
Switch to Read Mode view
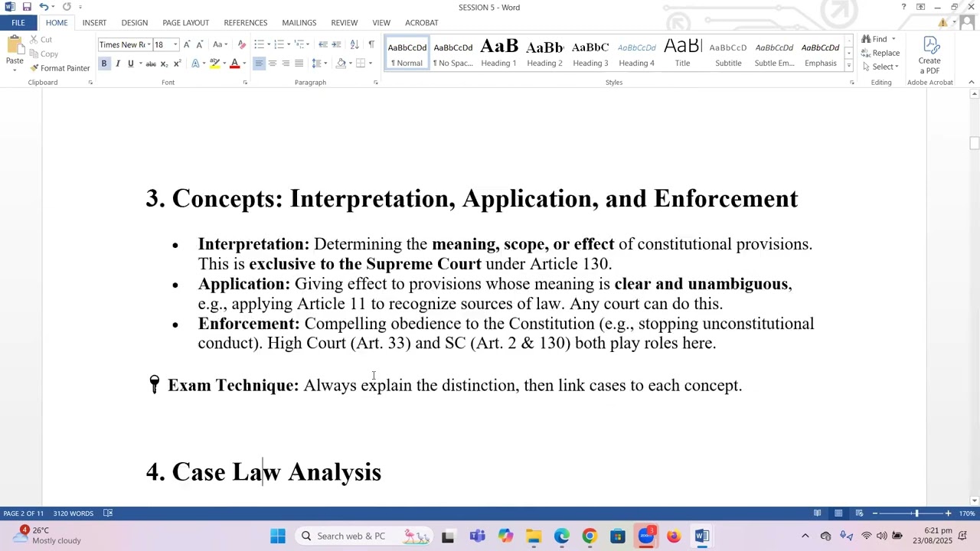(818, 514)
